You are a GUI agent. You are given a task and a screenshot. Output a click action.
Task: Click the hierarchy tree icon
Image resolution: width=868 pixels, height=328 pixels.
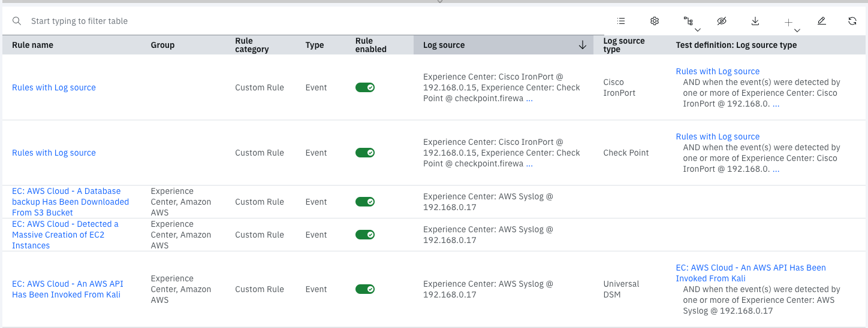pos(688,21)
